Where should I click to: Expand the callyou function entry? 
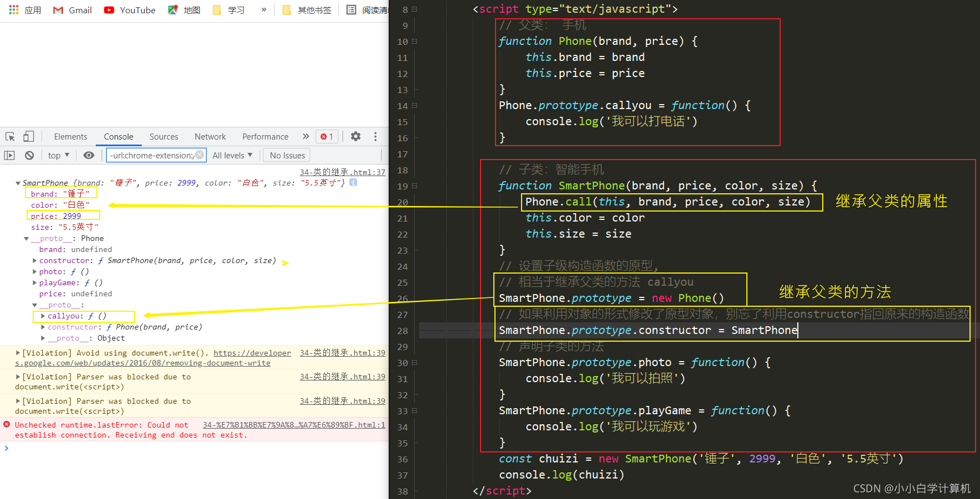click(43, 316)
